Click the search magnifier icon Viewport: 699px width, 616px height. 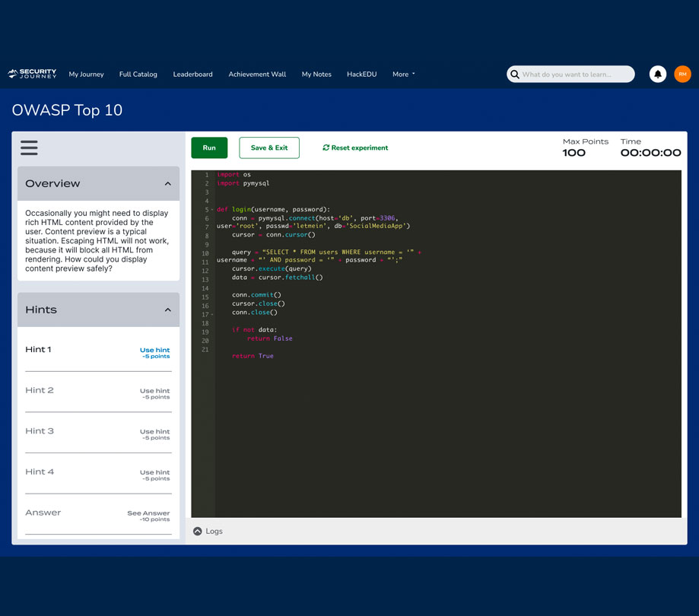[515, 75]
